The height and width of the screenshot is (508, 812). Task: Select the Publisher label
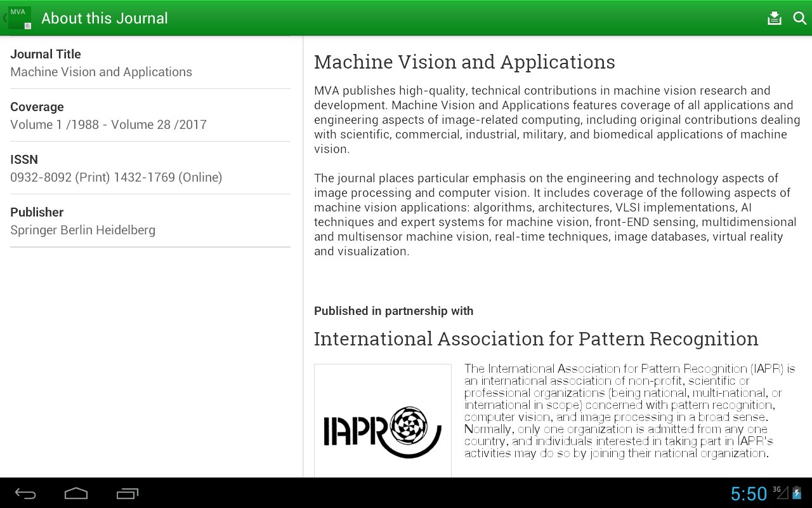pos(37,212)
